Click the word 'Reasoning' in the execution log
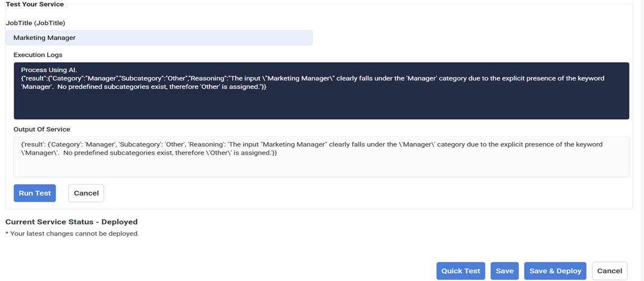The width and height of the screenshot is (644, 281). click(207, 78)
